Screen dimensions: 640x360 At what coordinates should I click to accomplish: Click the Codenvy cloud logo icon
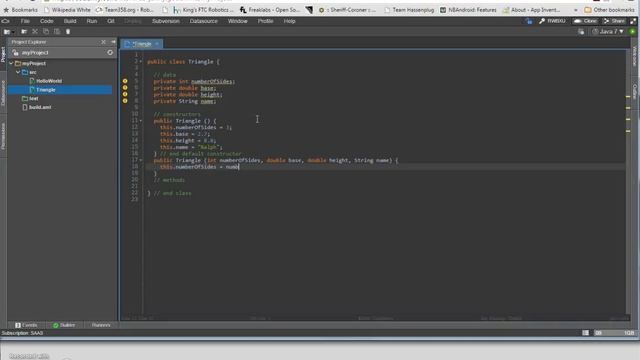[5, 21]
